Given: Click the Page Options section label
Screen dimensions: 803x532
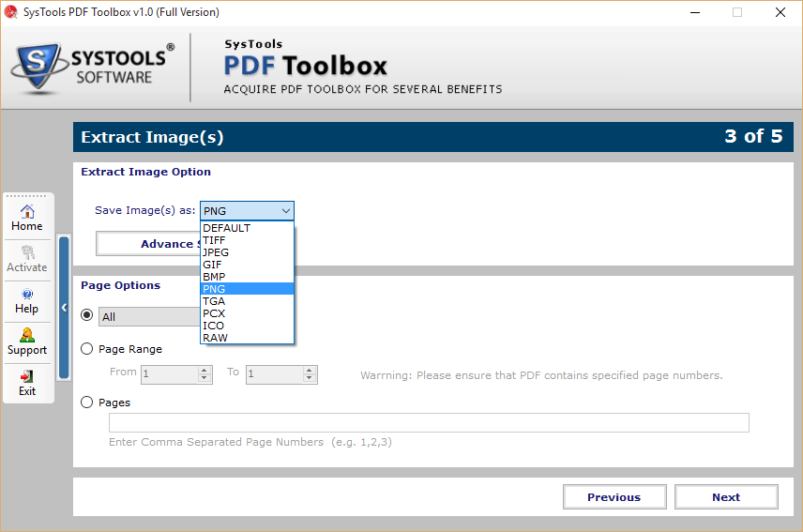Looking at the screenshot, I should [x=120, y=285].
